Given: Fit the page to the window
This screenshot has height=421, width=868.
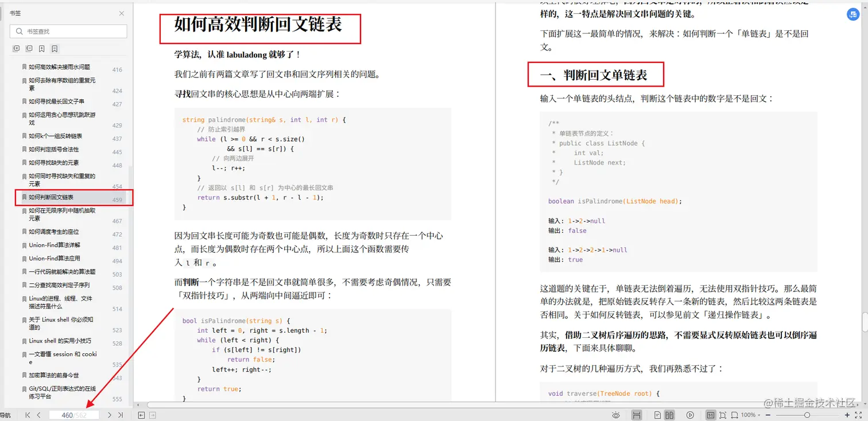Looking at the screenshot, I should click(x=723, y=415).
